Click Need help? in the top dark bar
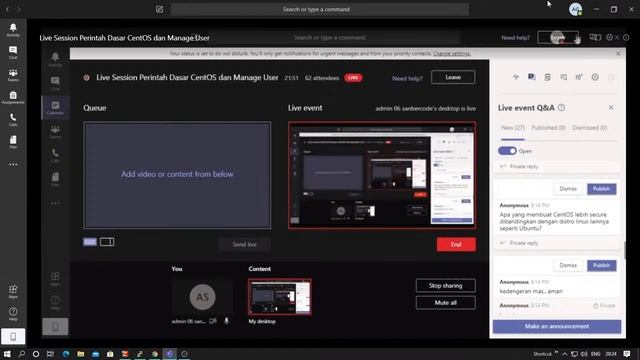 pos(515,38)
